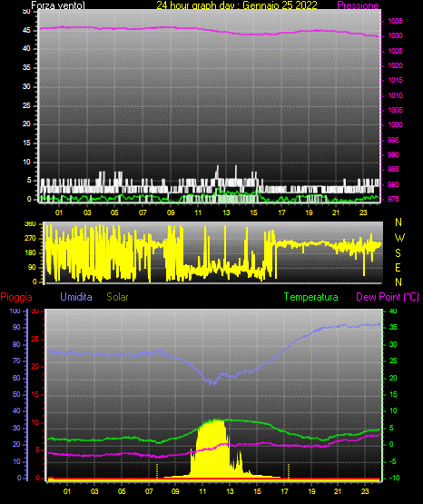Click the 45 wind speed axis value
This screenshot has height=504, width=423.
(26, 31)
